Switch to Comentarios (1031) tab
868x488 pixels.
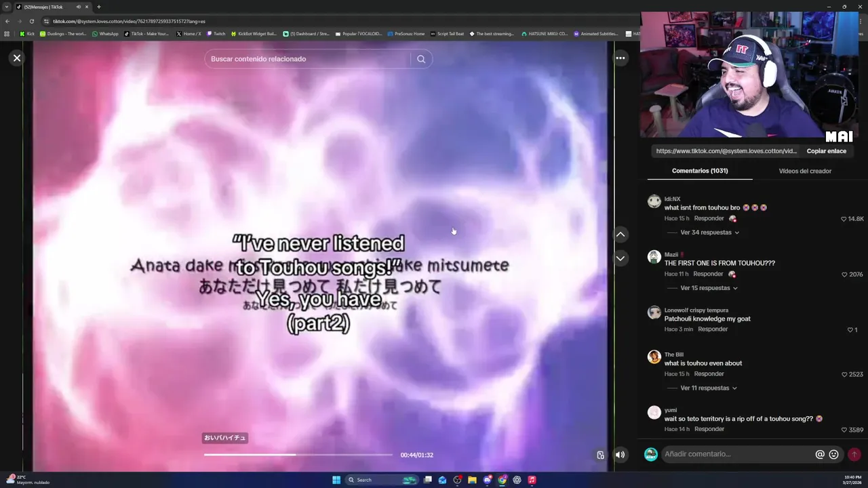(700, 171)
